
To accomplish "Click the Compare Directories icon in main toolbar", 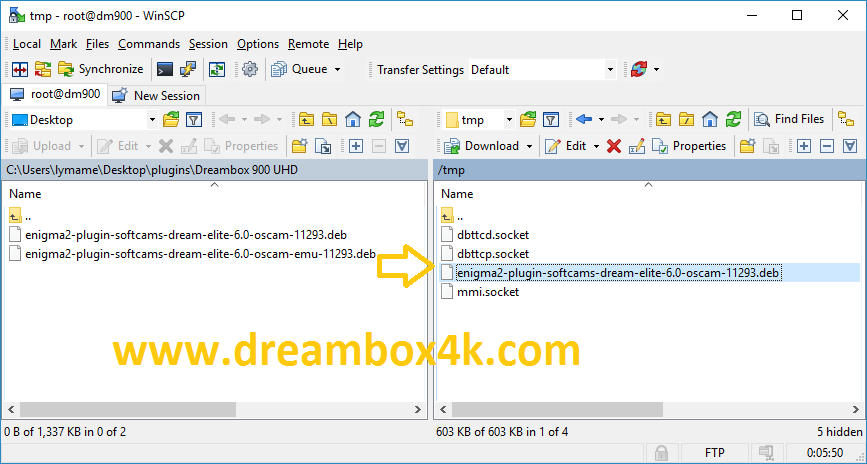I will (x=20, y=70).
